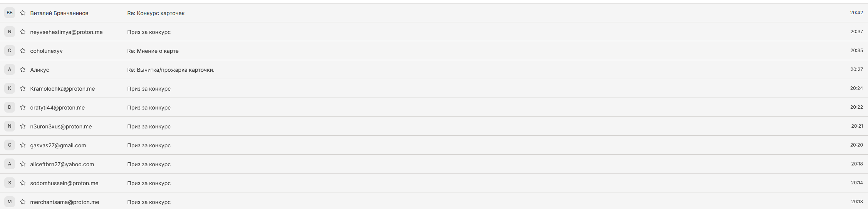This screenshot has width=868, height=209.
Task: Star the message from neyvsehestimya@proton.me
Action: click(x=23, y=32)
